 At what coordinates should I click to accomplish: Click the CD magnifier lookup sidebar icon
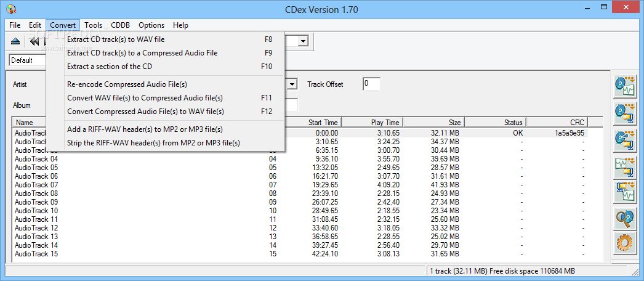pos(624,219)
